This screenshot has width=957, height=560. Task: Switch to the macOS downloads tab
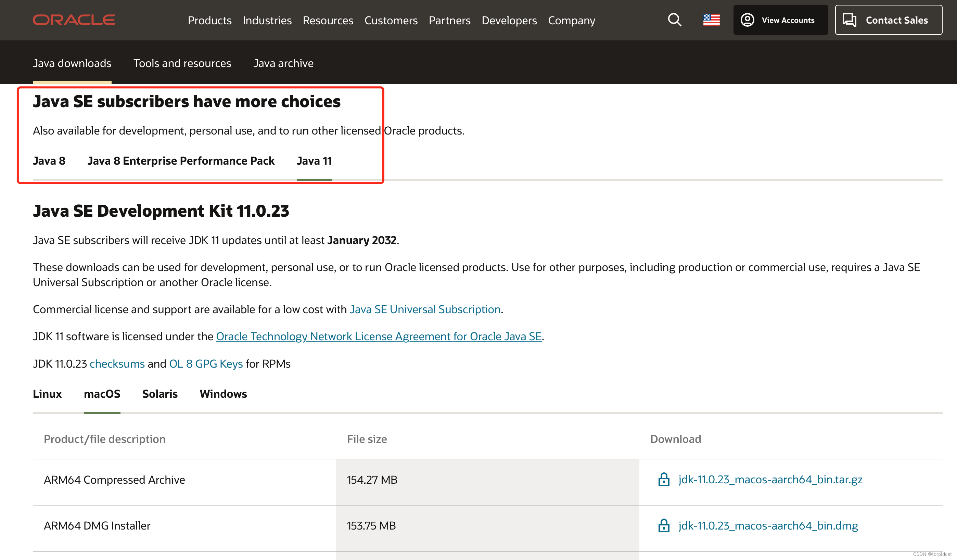click(102, 394)
